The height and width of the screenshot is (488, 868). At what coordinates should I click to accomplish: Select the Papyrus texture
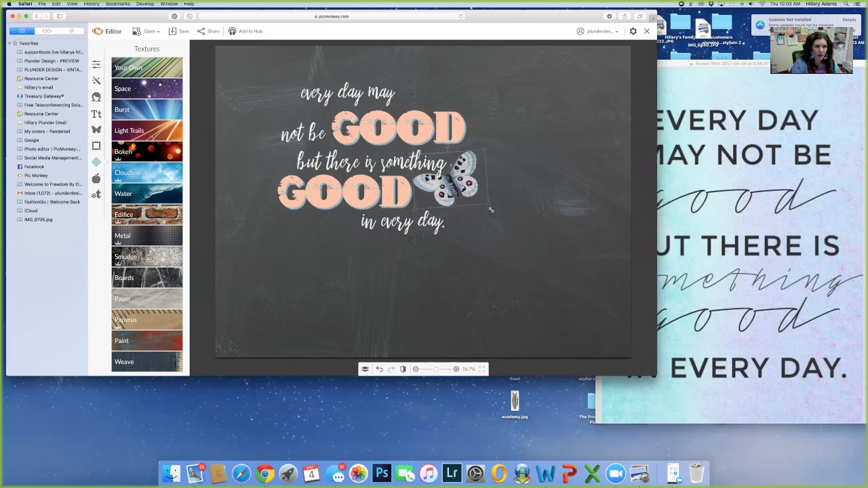pos(147,319)
